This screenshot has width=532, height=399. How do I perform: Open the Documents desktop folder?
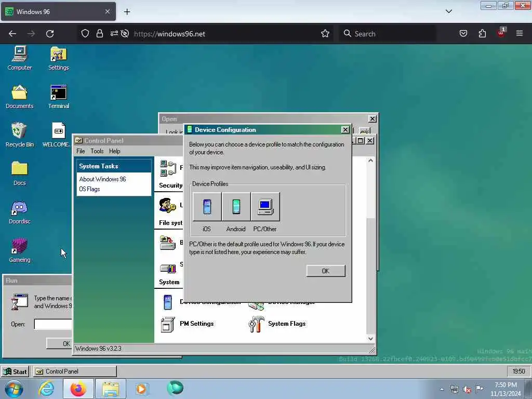pyautogui.click(x=20, y=97)
